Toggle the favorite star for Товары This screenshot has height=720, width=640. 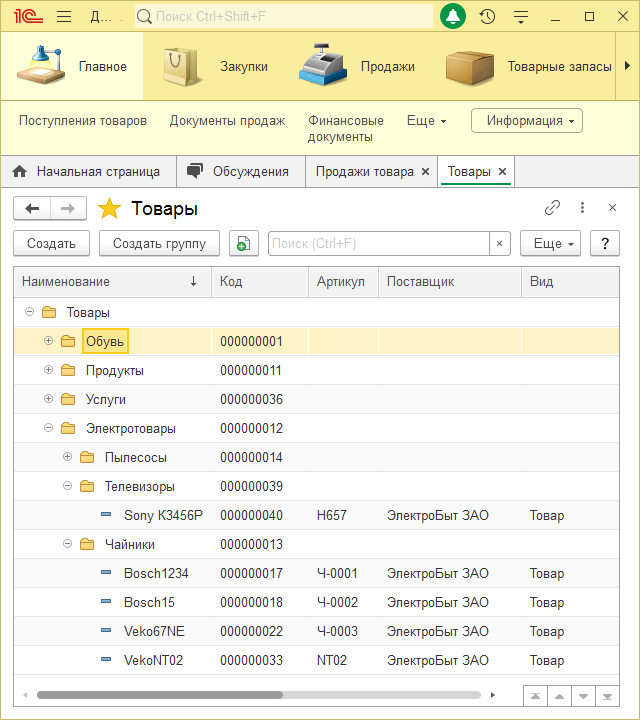click(x=109, y=208)
